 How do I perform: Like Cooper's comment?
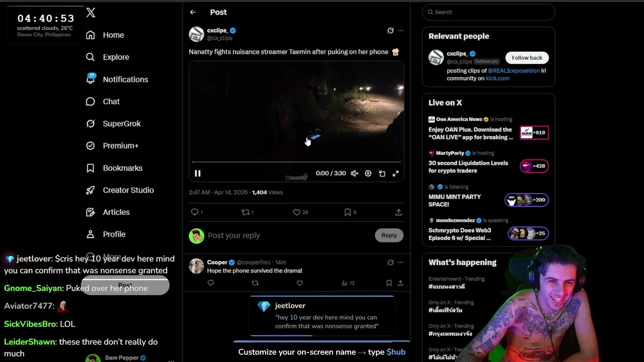(x=299, y=283)
